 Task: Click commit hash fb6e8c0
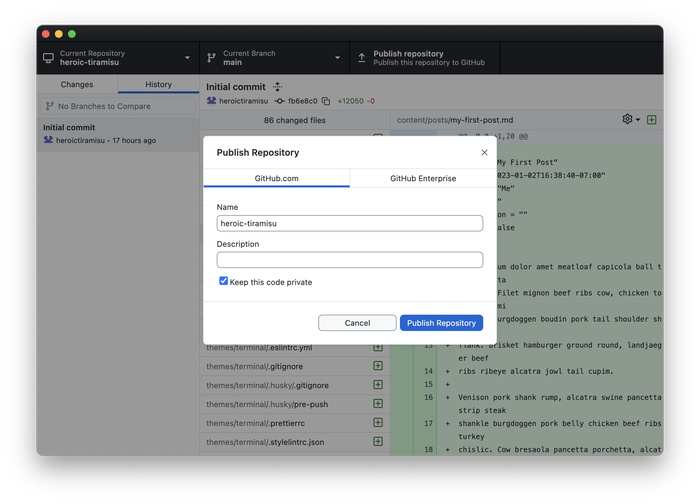click(302, 101)
